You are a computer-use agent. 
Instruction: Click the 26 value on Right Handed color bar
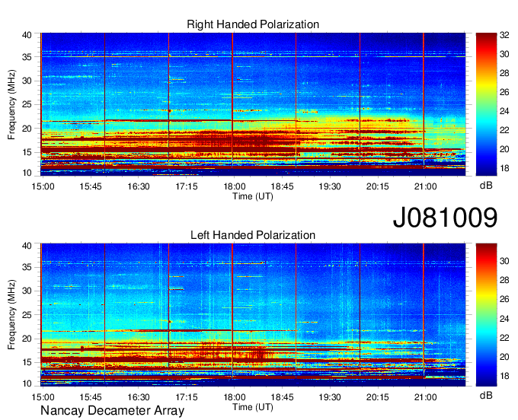point(504,92)
